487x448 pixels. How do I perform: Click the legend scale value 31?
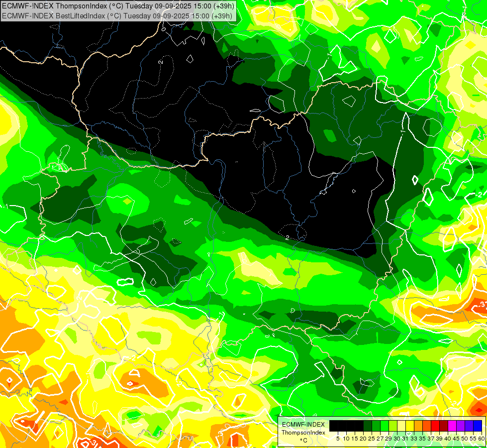tap(405, 439)
